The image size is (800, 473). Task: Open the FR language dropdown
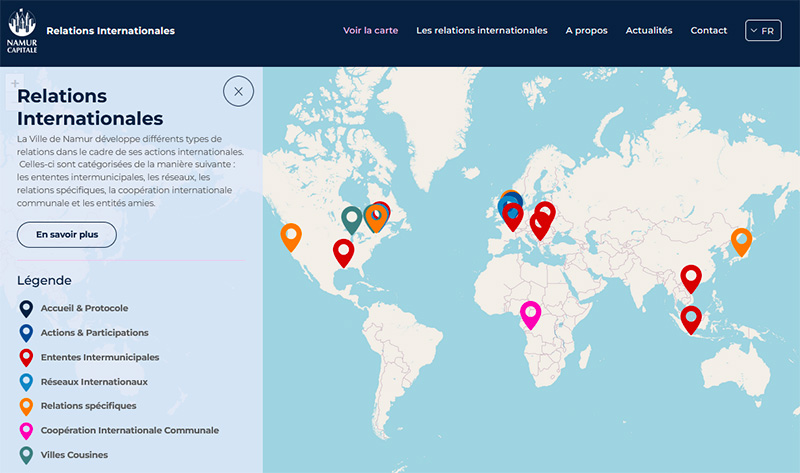tap(763, 31)
